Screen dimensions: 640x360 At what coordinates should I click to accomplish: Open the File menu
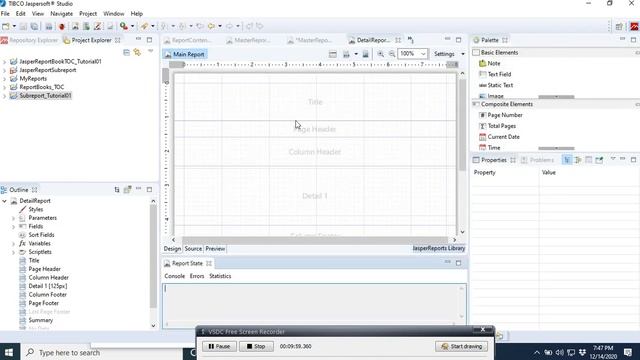point(5,13)
